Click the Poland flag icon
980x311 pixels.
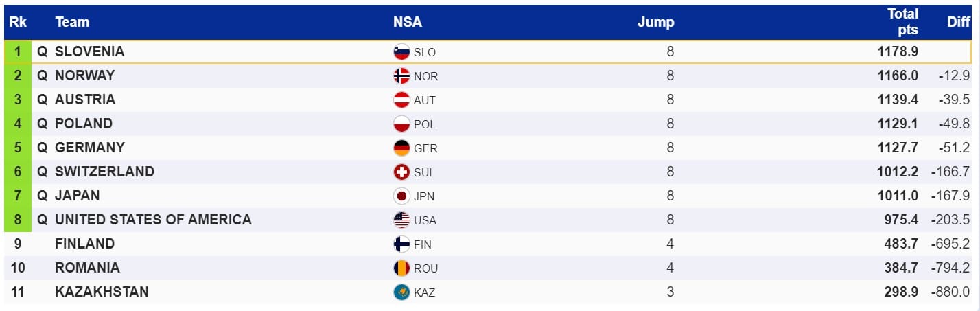click(401, 124)
